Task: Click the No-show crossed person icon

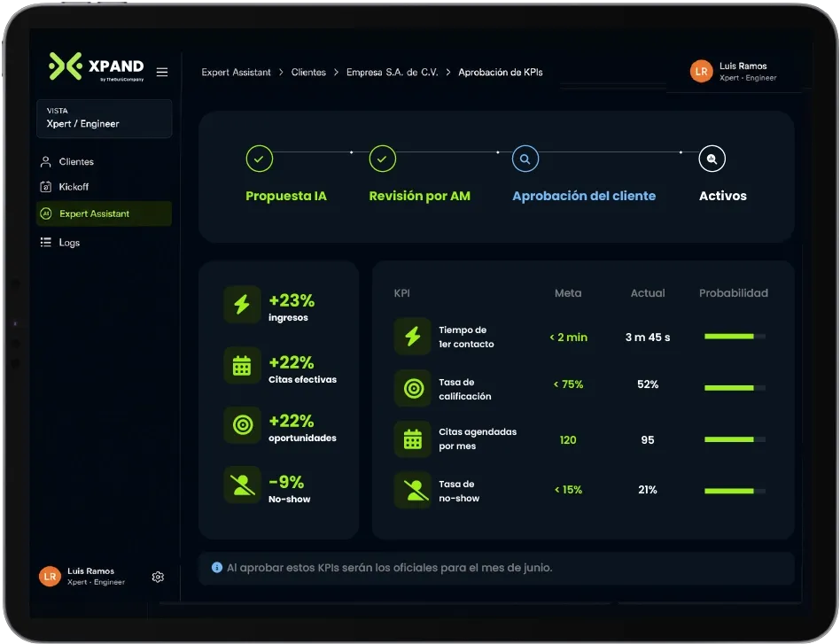Action: [242, 485]
